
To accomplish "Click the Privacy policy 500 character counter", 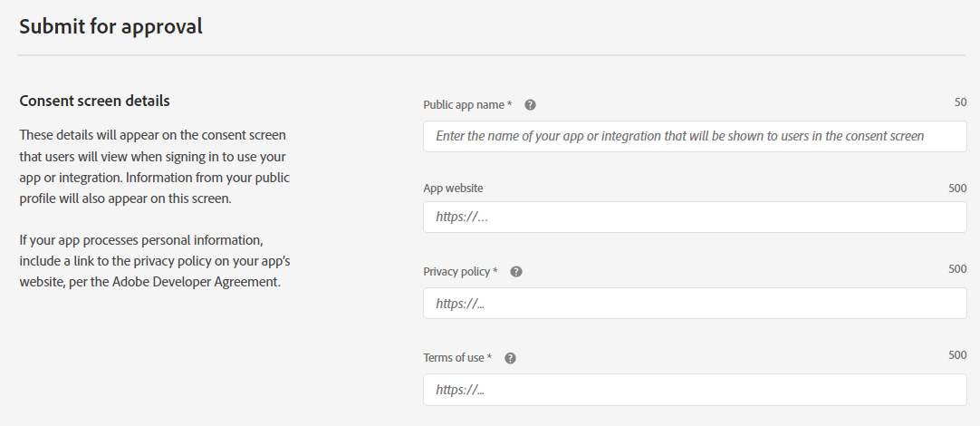I will [x=957, y=270].
